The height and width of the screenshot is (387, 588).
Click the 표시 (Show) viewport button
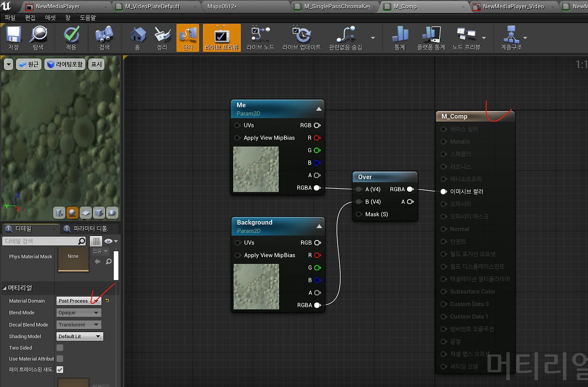(96, 64)
